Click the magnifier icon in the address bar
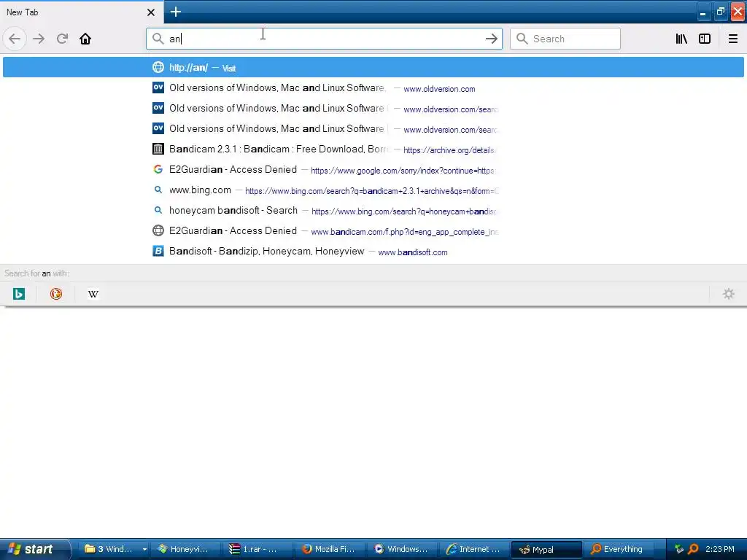The width and height of the screenshot is (747, 560). (x=158, y=39)
